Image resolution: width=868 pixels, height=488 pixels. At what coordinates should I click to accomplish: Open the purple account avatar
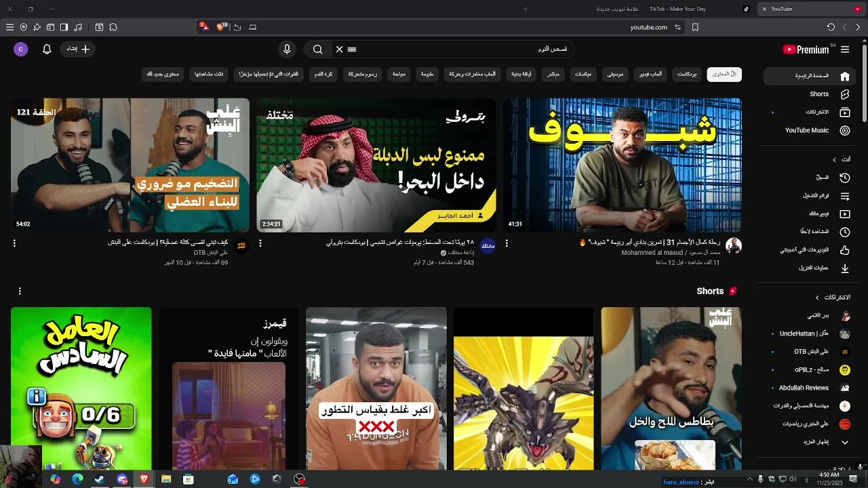[21, 49]
